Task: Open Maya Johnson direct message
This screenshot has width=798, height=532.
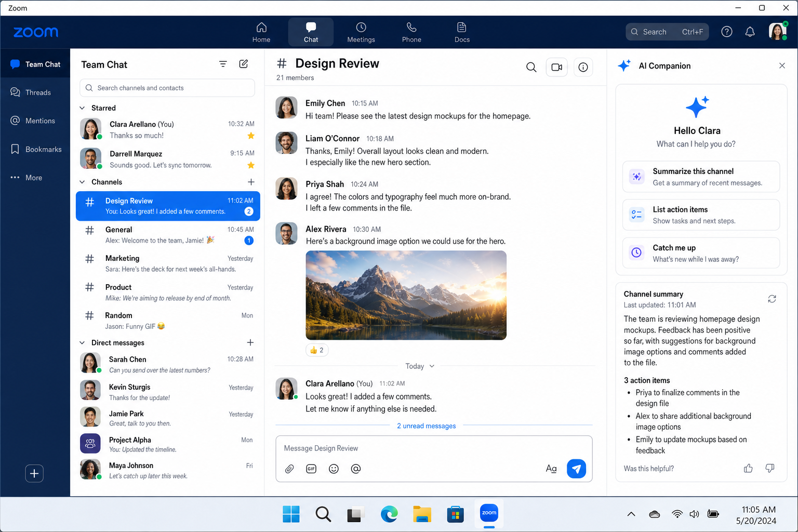Action: coord(168,470)
